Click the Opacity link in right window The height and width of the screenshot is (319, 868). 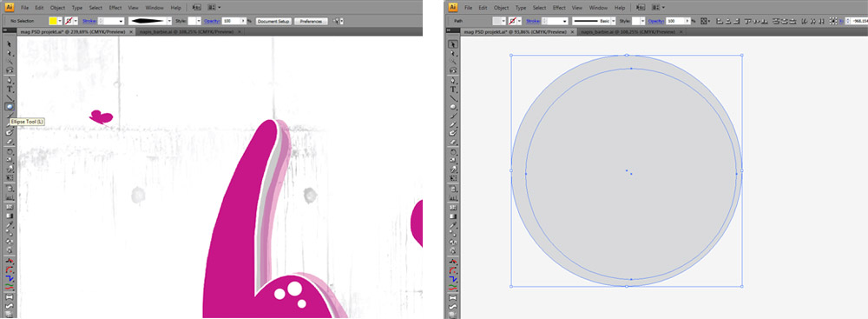tap(655, 21)
